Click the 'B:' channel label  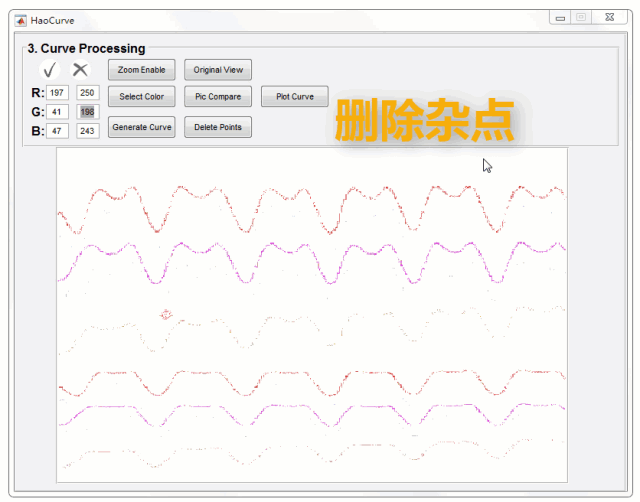click(x=38, y=131)
